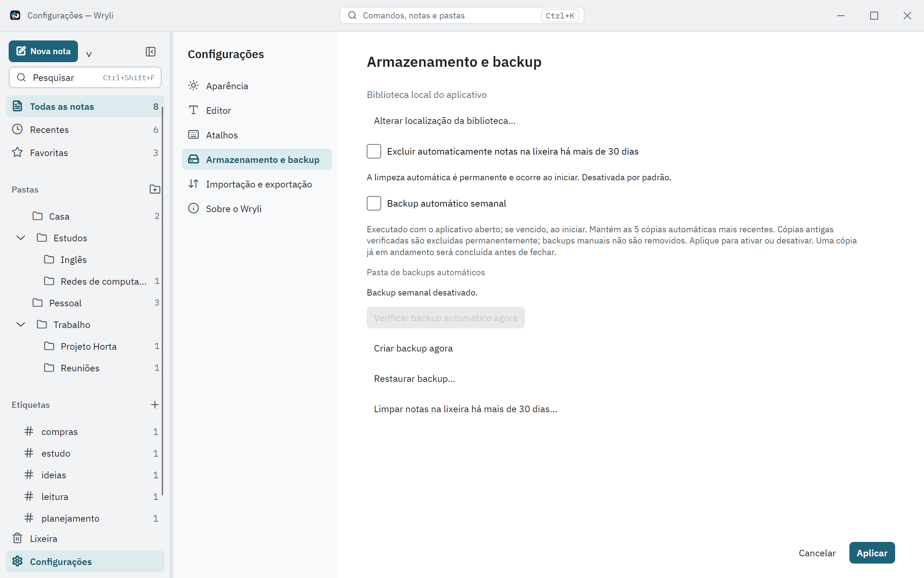Click the Configurações gear icon in sidebar

17,561
